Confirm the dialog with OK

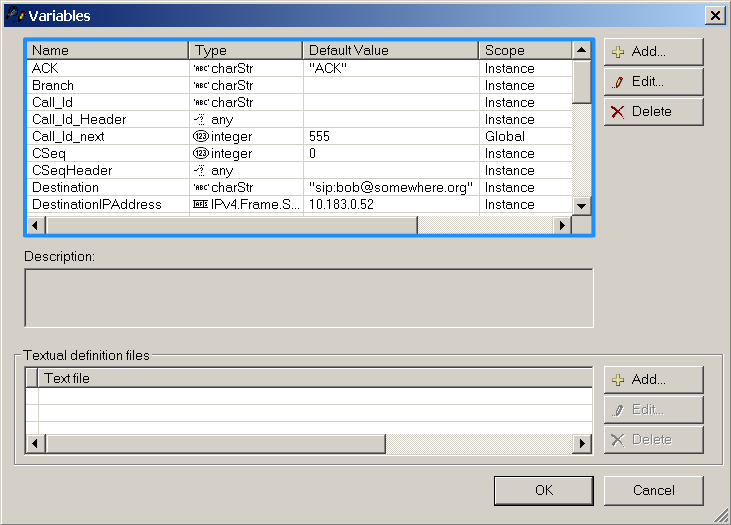(544, 490)
